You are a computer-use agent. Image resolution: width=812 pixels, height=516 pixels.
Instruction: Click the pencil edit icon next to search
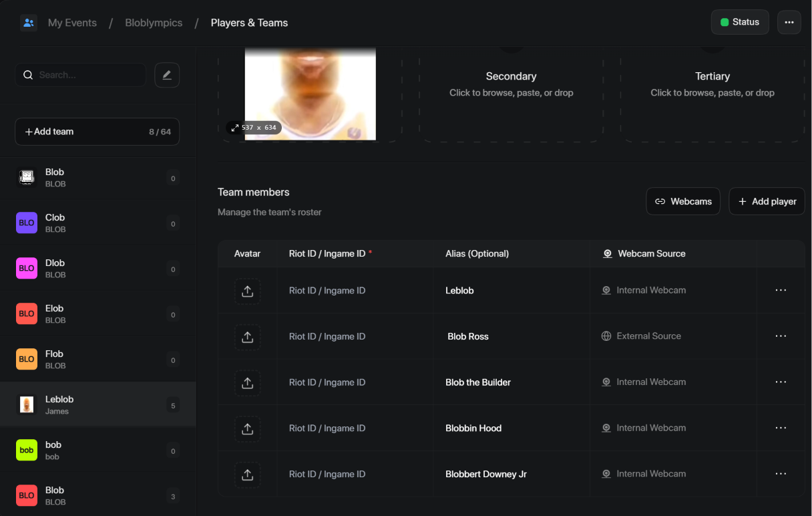pyautogui.click(x=167, y=75)
